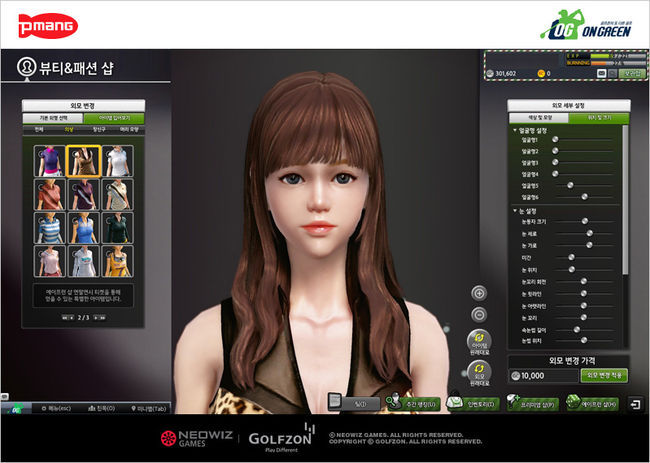Screen dimensions: 650x463
Task: Open the 프리미엄 샵 premium shop
Action: pyautogui.click(x=532, y=404)
